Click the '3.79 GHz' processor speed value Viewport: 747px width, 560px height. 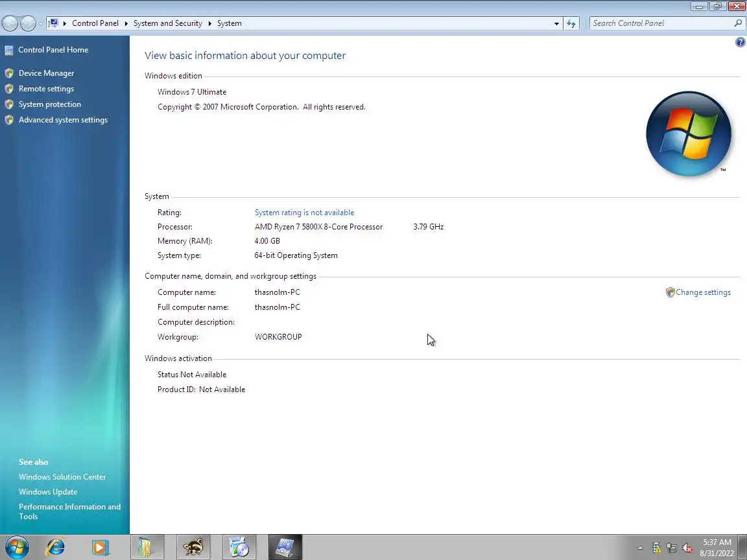click(428, 227)
